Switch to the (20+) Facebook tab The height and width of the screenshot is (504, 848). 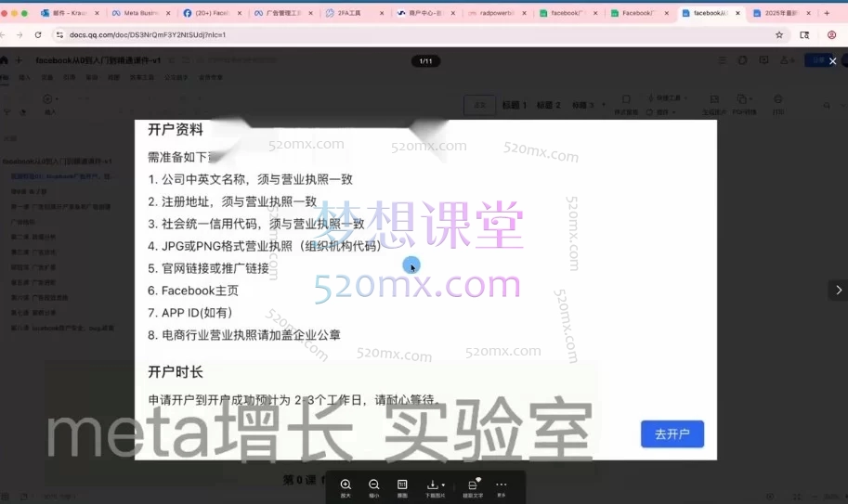click(212, 13)
